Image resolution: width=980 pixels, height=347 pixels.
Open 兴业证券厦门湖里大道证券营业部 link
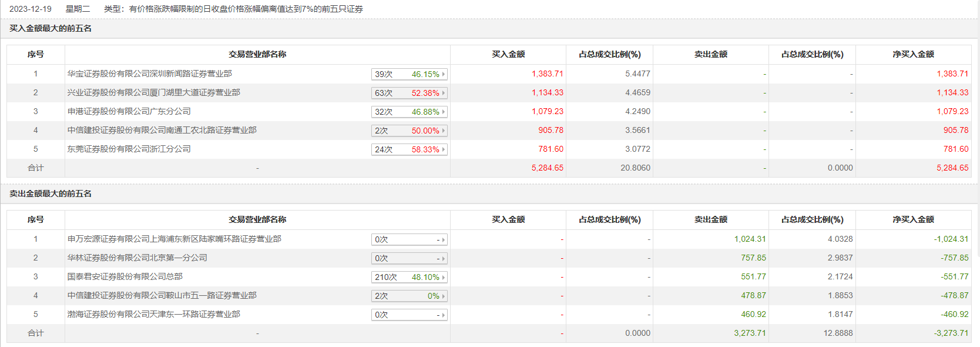click(x=153, y=92)
